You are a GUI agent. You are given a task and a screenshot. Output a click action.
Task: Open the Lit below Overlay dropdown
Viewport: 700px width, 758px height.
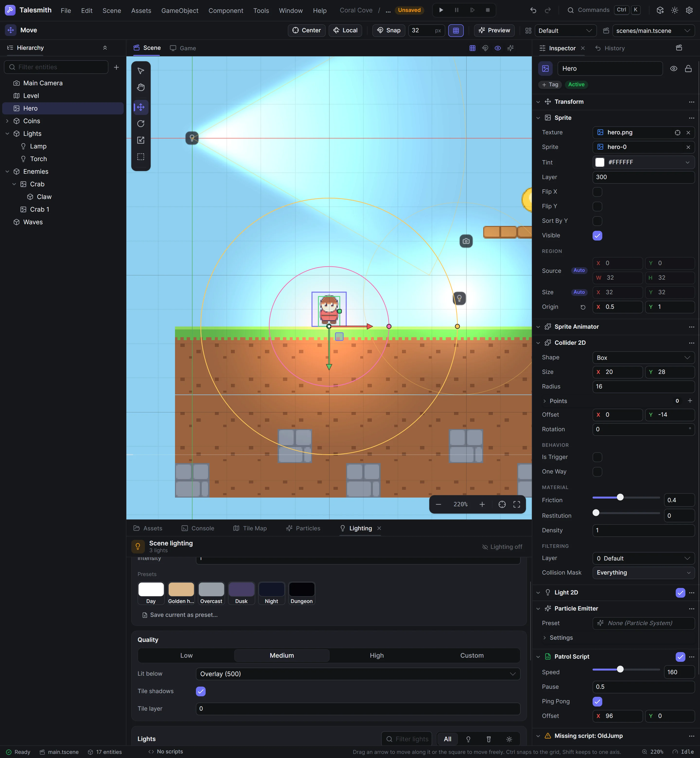(358, 674)
